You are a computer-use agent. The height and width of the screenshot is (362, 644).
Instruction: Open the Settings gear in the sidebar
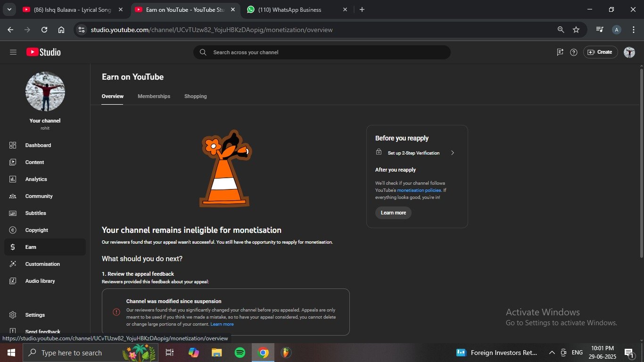tap(13, 315)
